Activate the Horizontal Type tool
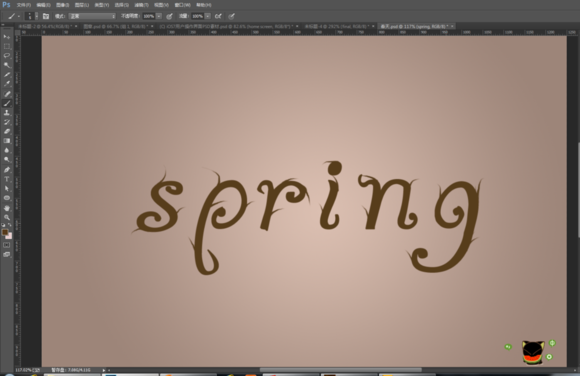The width and height of the screenshot is (580, 376). pyautogui.click(x=7, y=179)
